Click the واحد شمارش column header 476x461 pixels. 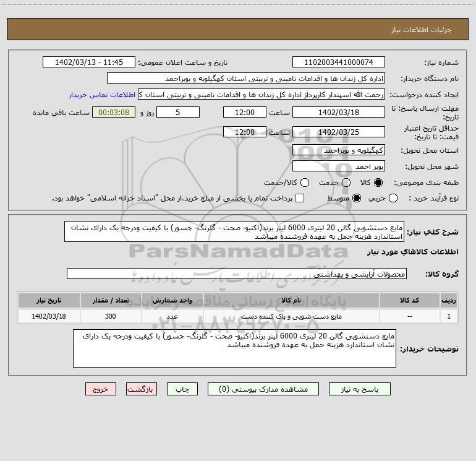pyautogui.click(x=172, y=301)
